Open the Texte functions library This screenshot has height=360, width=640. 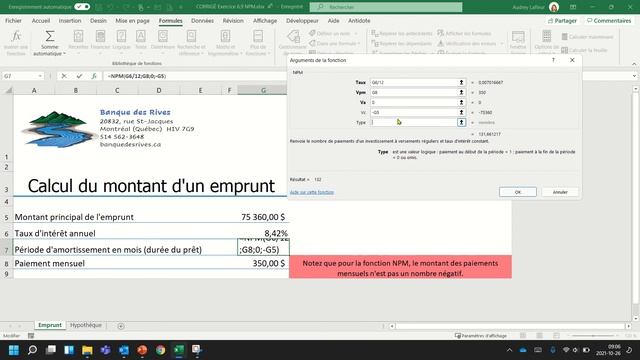(x=140, y=42)
